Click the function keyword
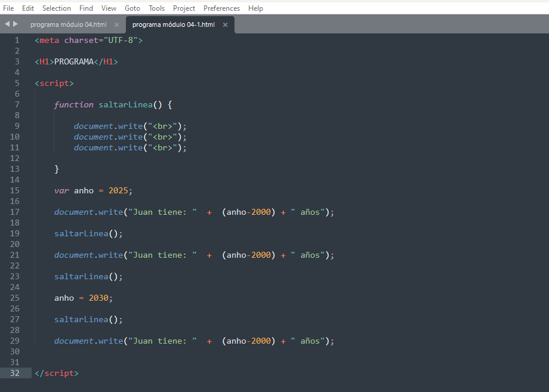The height and width of the screenshot is (392, 549). pyautogui.click(x=74, y=104)
